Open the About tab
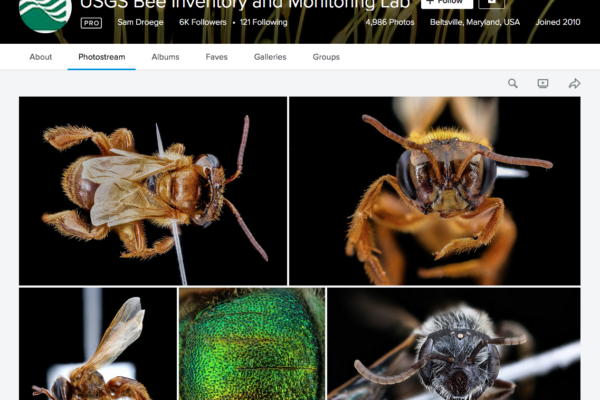 coord(41,57)
